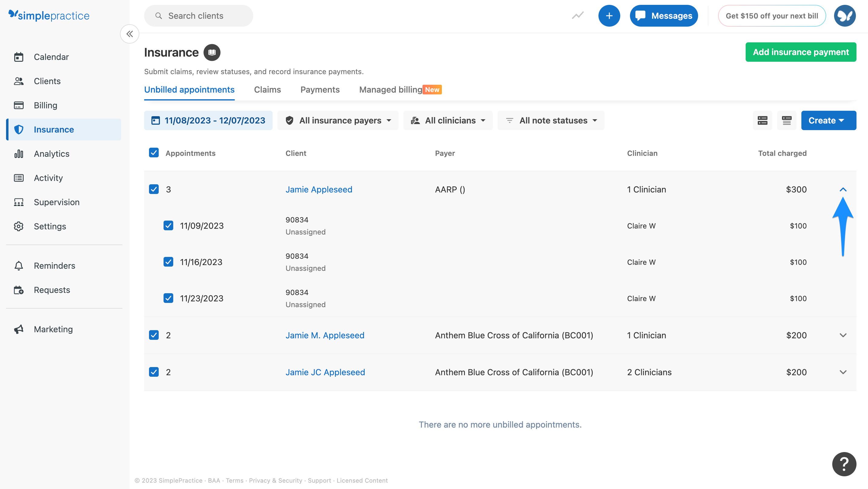Open the Create dropdown button
The image size is (868, 489).
pyautogui.click(x=829, y=120)
